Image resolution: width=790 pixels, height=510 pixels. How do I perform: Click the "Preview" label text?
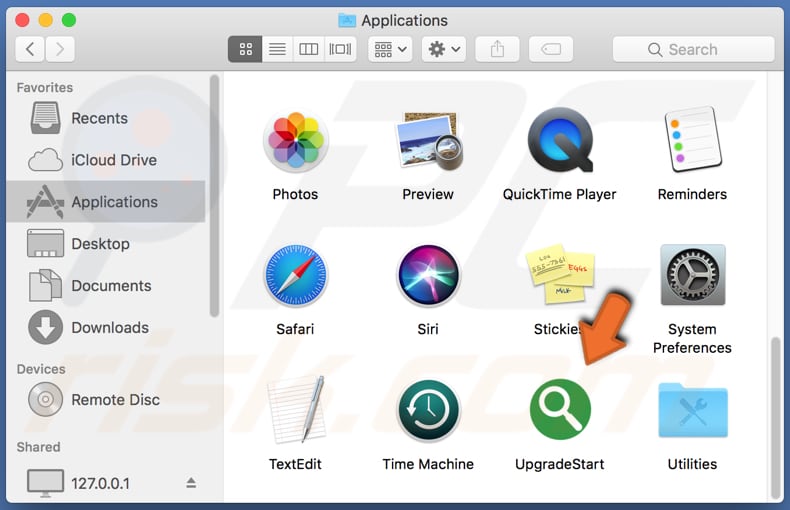(428, 194)
